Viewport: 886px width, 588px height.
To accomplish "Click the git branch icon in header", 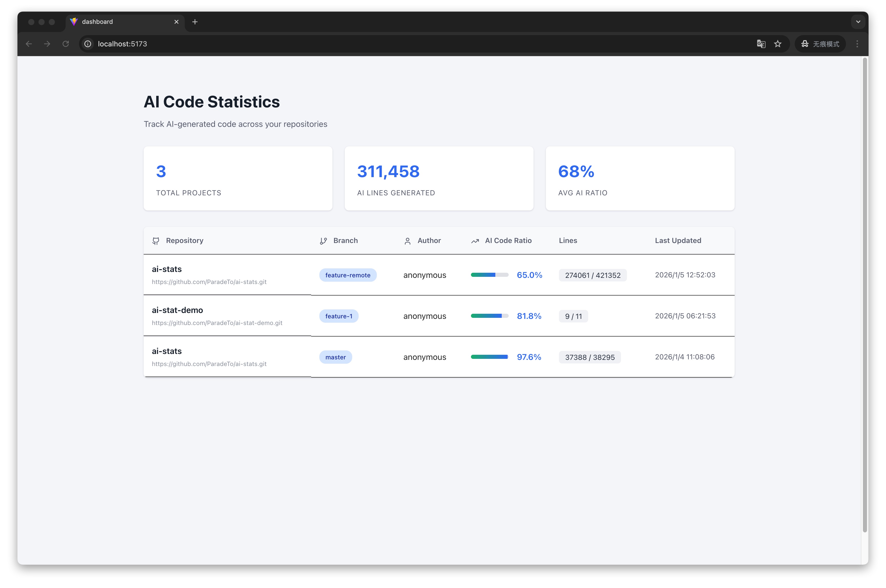I will click(323, 241).
